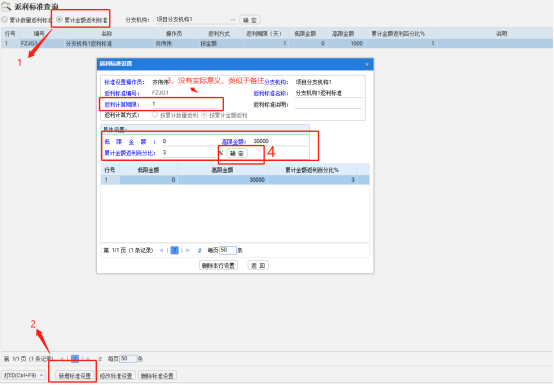Click the 返利标准查询 magnifier icon
The height and width of the screenshot is (385, 554).
6,6
